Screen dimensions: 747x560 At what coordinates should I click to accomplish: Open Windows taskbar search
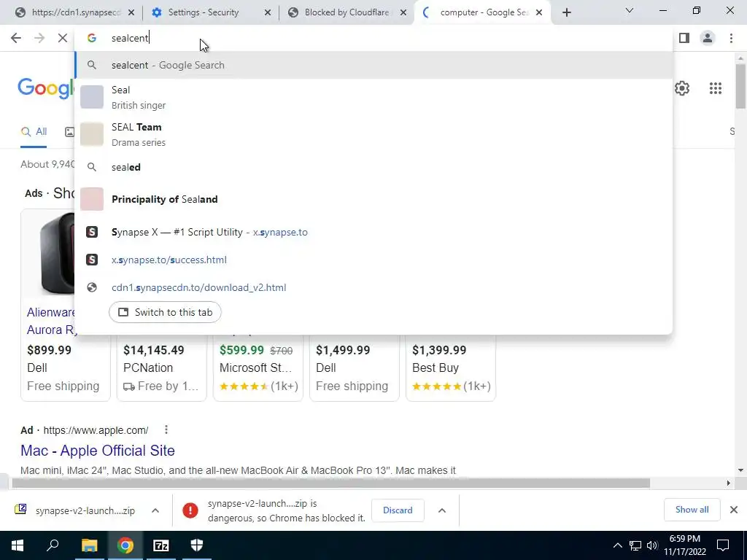[x=53, y=545]
